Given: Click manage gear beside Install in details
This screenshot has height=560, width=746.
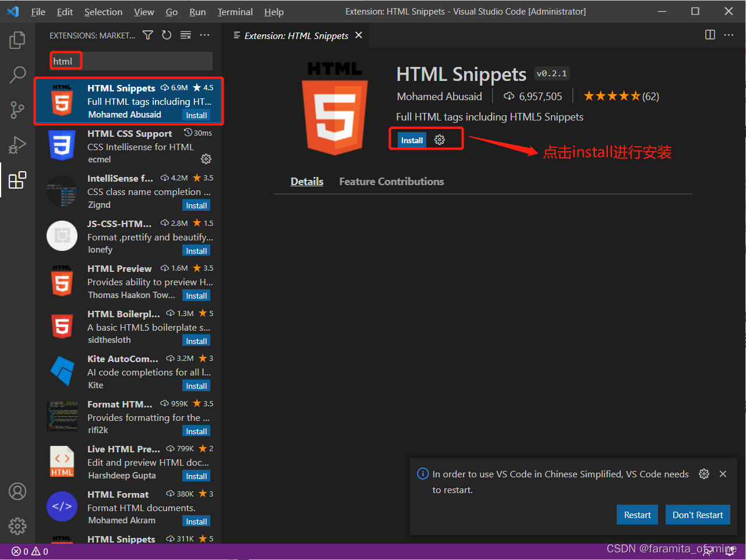Looking at the screenshot, I should (440, 140).
